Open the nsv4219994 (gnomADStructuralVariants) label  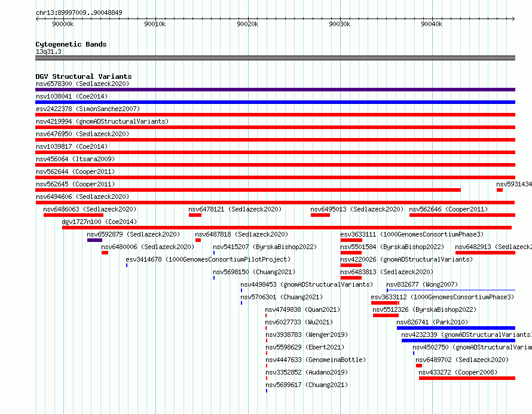click(102, 121)
